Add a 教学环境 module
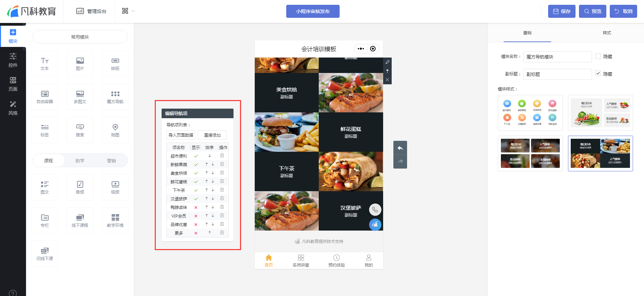Viewport: 644px width, 296px height. tap(115, 220)
